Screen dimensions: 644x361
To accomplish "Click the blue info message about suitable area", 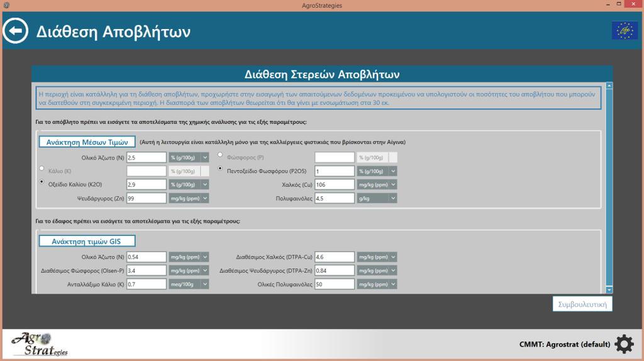I will click(319, 98).
